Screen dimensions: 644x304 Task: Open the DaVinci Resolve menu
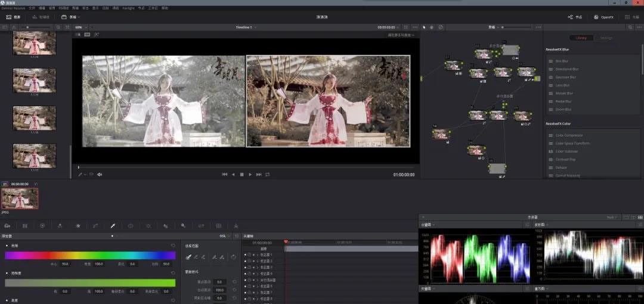tap(13, 8)
